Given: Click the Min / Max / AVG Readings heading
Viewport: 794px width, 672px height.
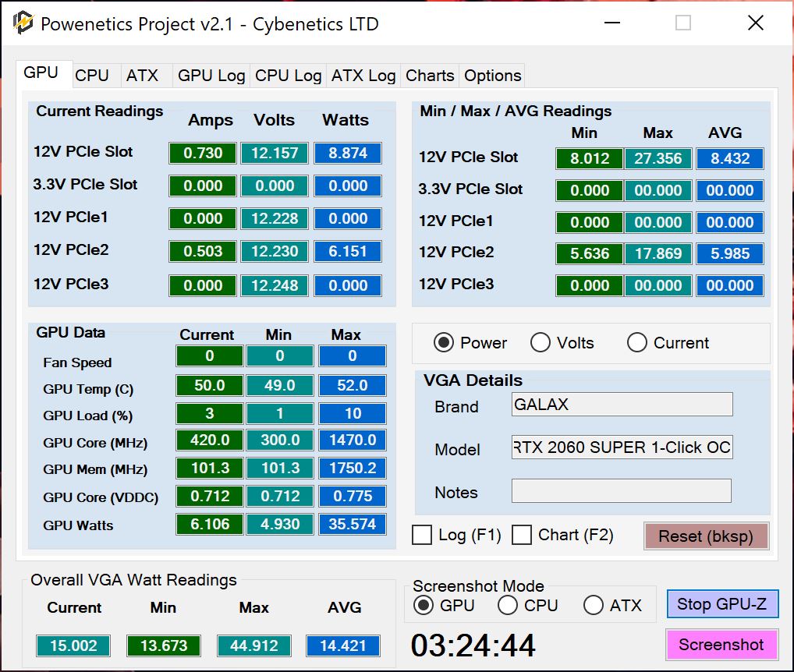Looking at the screenshot, I should pos(516,111).
